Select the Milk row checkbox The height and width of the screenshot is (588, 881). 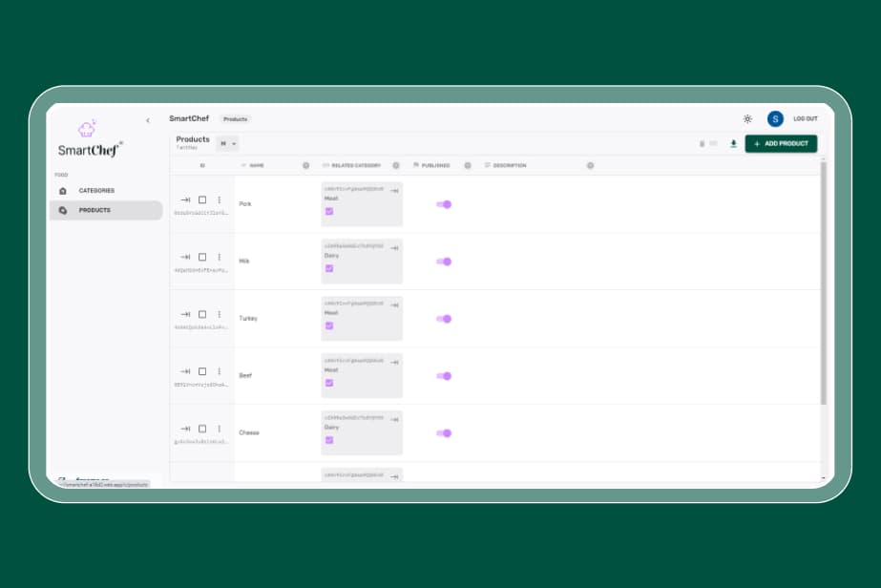pyautogui.click(x=202, y=257)
